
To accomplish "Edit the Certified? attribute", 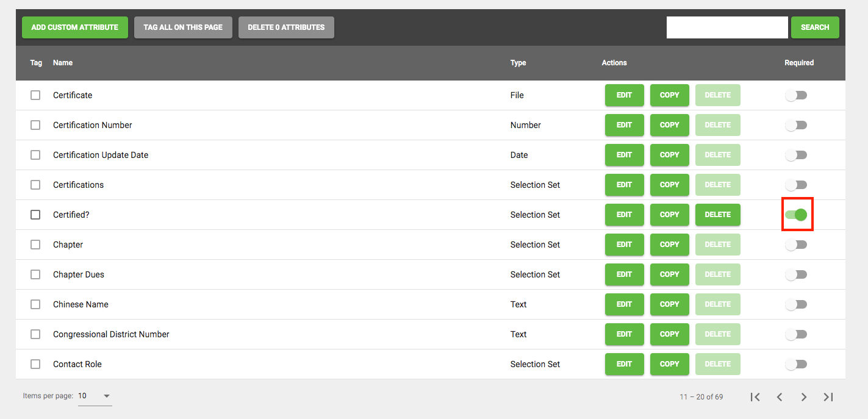I will (x=625, y=215).
